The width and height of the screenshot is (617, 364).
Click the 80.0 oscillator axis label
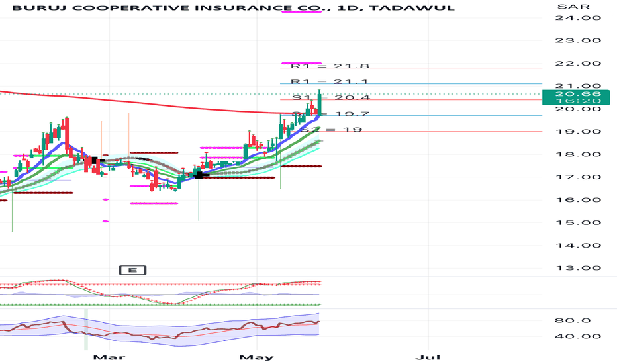(573, 320)
